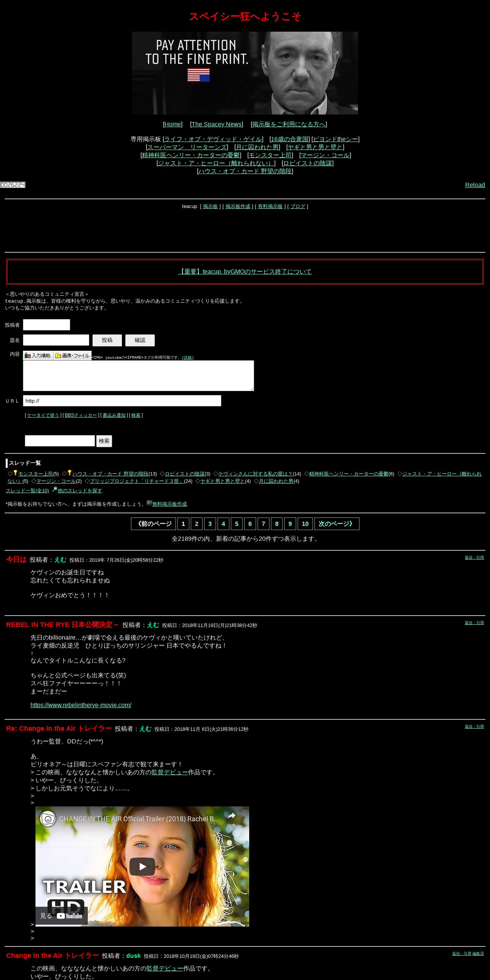Open ヤギと男と男と壁と link in header
Image resolution: width=490 pixels, height=980 pixels.
[315, 147]
